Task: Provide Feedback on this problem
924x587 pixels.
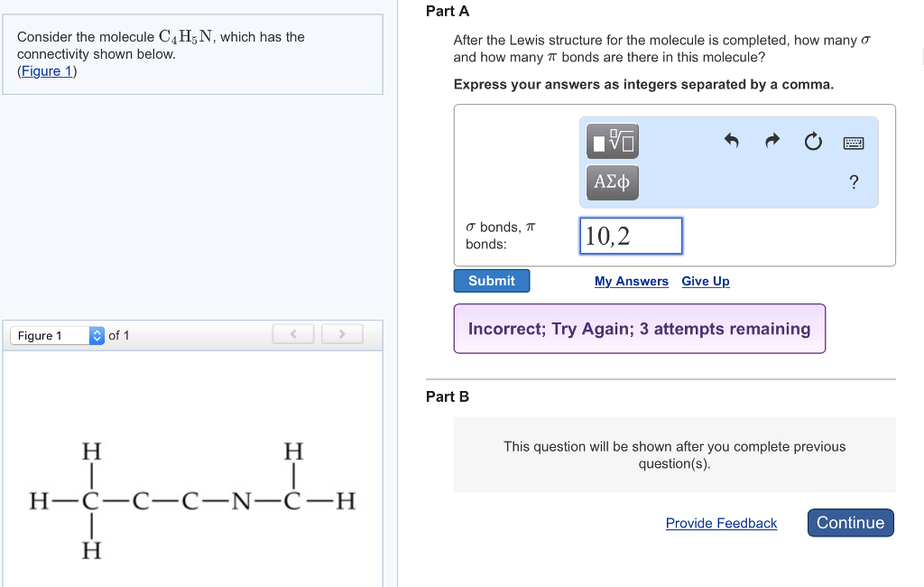Action: (721, 523)
